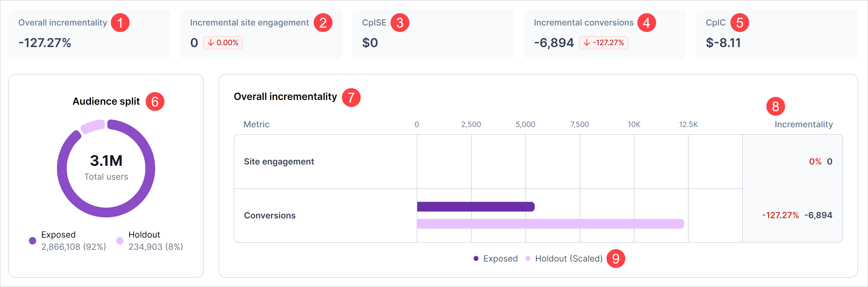868x287 pixels.
Task: Select the dark purple Exposed conversions bar
Action: click(x=475, y=206)
